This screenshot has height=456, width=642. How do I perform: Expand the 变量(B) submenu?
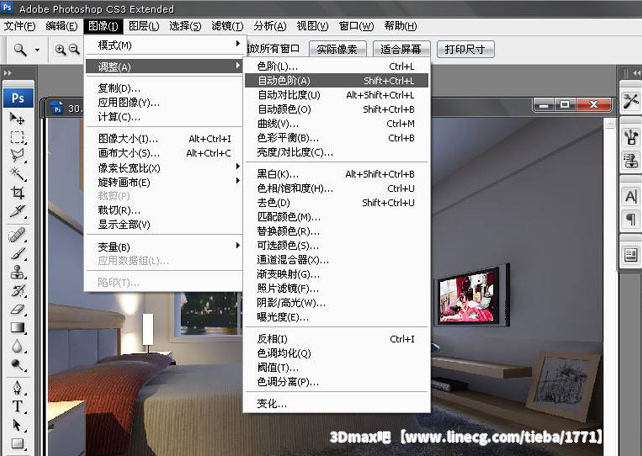coord(164,247)
